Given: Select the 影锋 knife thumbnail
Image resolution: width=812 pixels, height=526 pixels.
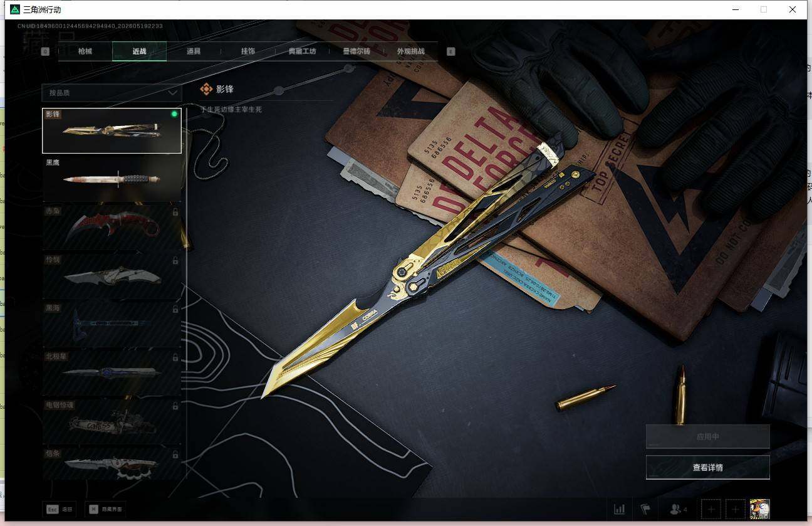Looking at the screenshot, I should (x=112, y=130).
